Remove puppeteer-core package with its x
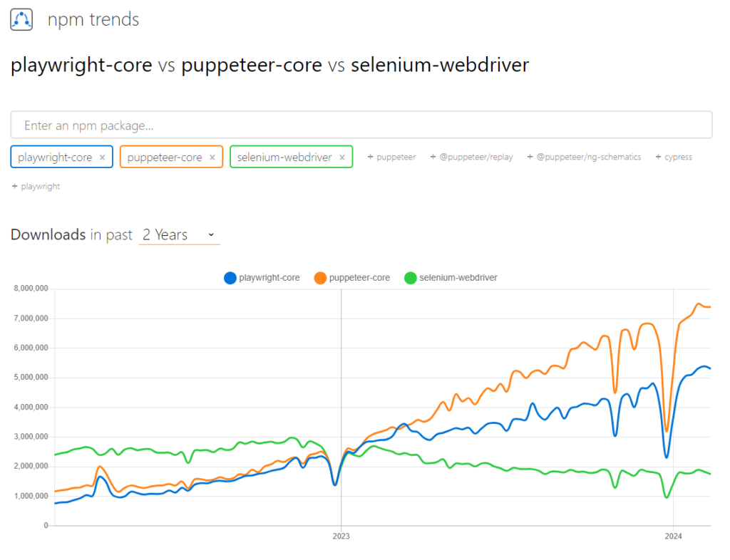The height and width of the screenshot is (560, 730). point(212,157)
